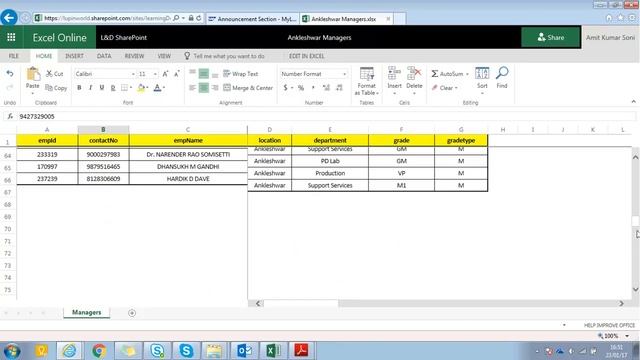
Task: Click the browser back arrow button
Action: pyautogui.click(x=9, y=18)
